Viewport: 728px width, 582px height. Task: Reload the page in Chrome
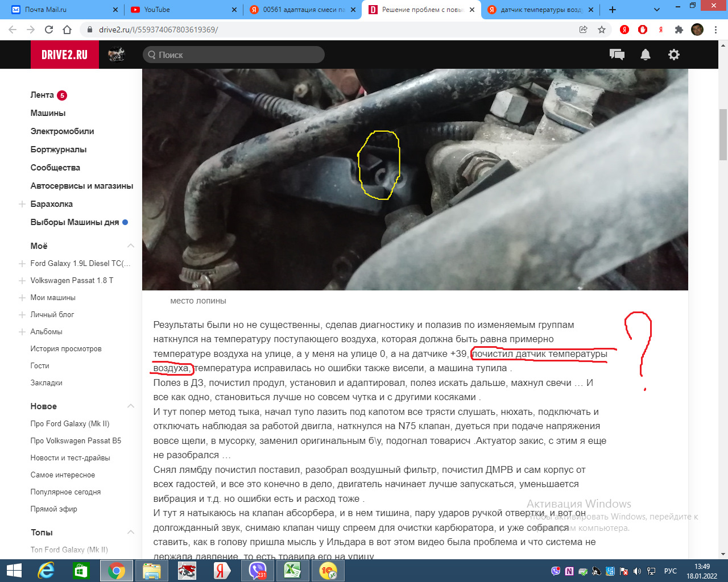(49, 30)
